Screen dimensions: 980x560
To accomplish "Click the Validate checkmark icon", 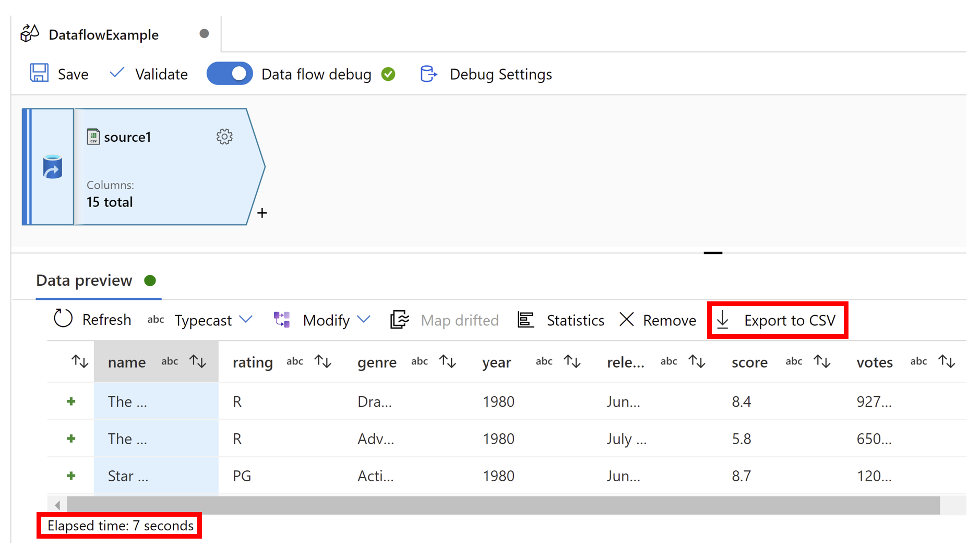I will click(x=117, y=73).
